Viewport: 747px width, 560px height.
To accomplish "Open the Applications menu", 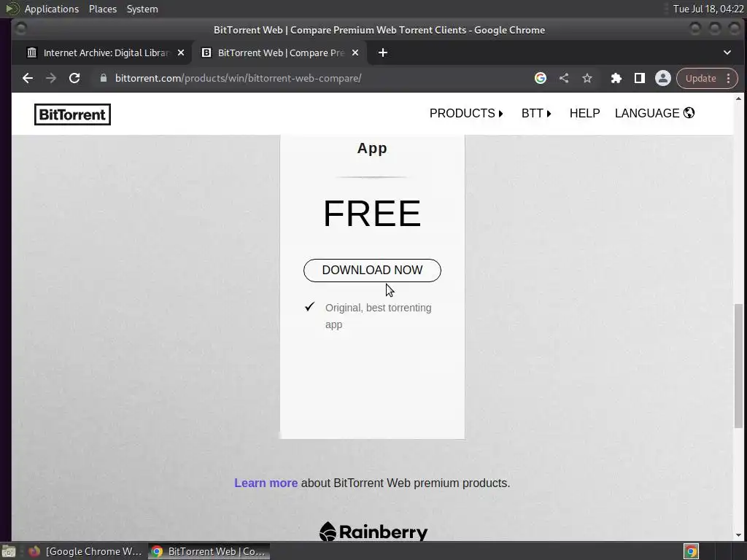I will [x=52, y=9].
